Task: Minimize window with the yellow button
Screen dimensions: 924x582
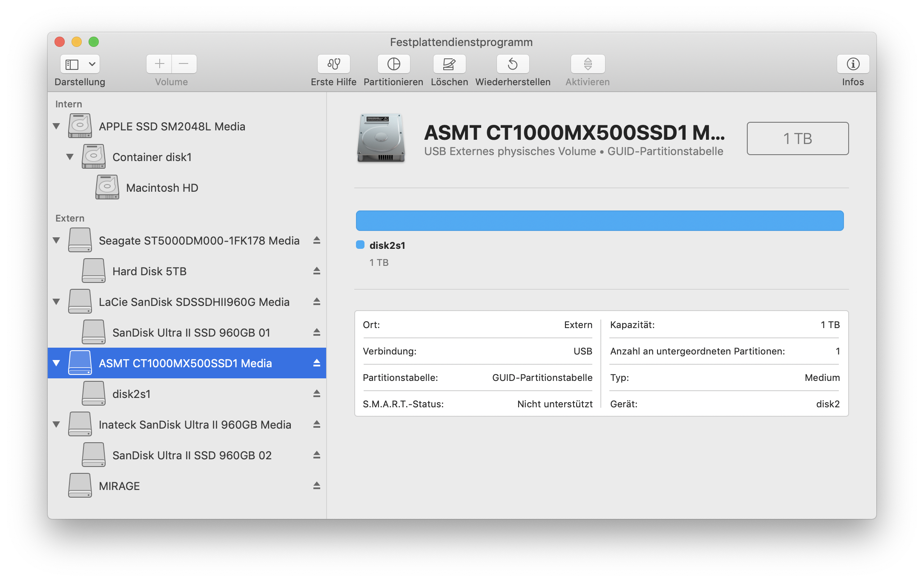Action: click(77, 42)
